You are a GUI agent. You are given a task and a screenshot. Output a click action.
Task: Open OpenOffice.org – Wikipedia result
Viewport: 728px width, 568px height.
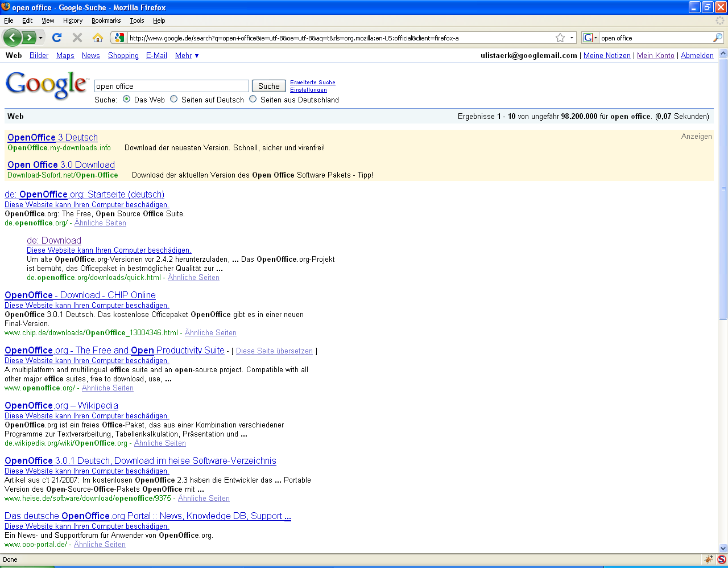[61, 405]
